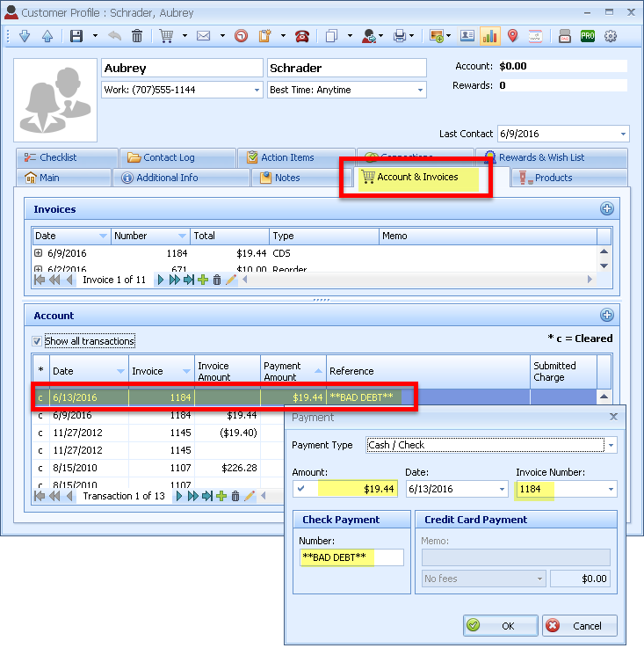Click the red map pin icon

(x=512, y=36)
